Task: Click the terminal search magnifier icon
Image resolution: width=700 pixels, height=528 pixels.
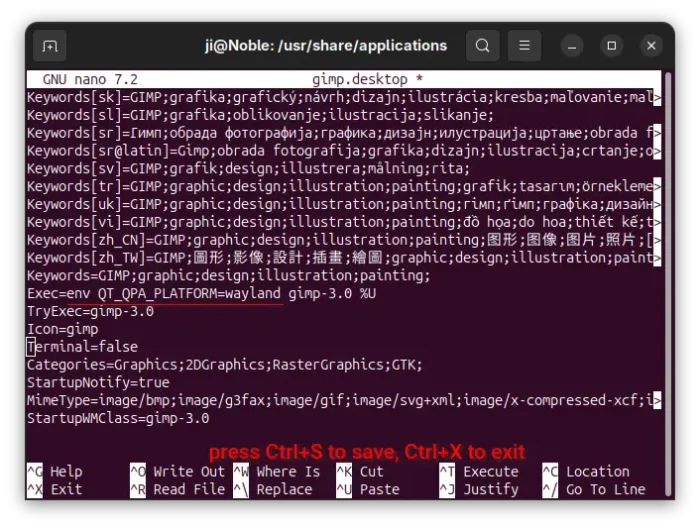Action: [x=483, y=46]
